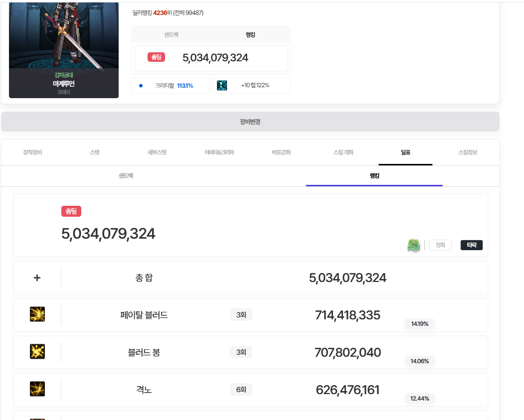
Task: Click the green rose icon beside 정화
Action: (x=414, y=245)
